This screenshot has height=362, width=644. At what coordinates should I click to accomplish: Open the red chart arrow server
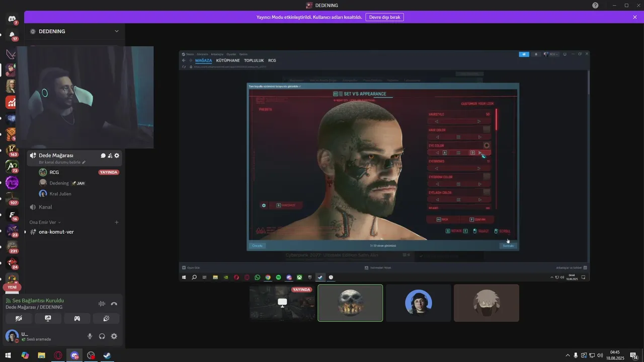click(x=12, y=102)
